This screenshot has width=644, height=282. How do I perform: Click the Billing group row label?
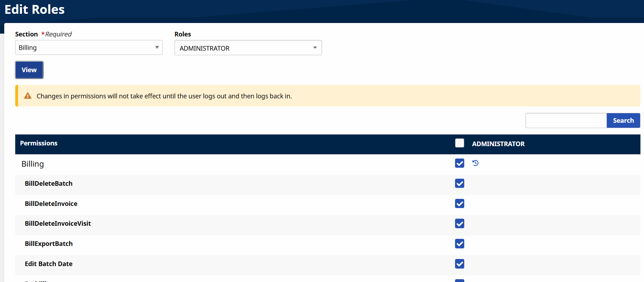(33, 164)
